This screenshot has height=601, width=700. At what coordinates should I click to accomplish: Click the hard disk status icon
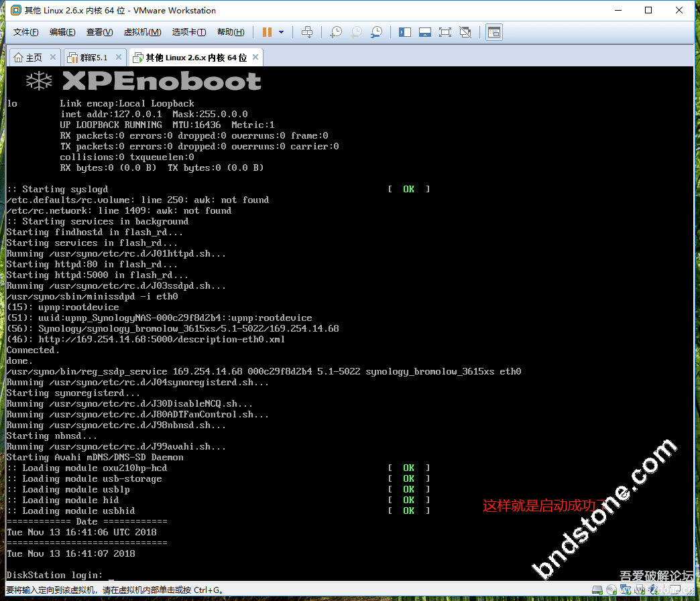tap(597, 590)
